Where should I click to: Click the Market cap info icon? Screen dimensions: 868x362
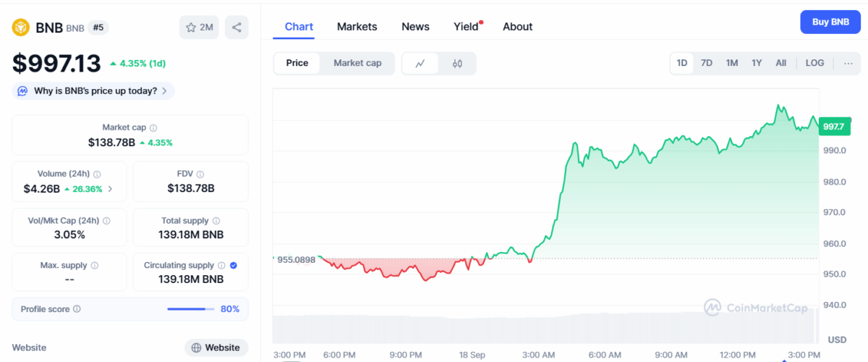[153, 127]
